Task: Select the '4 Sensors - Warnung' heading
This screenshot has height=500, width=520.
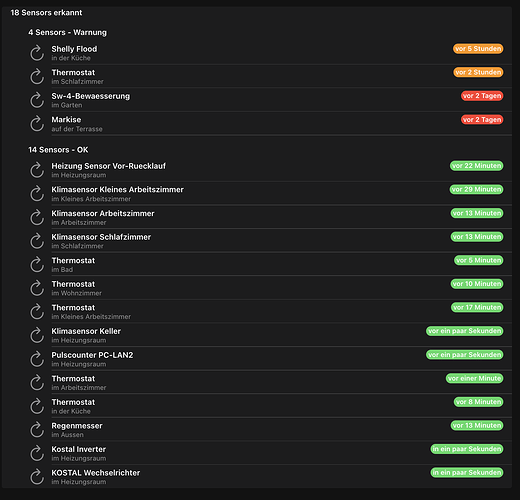Action: pos(68,32)
